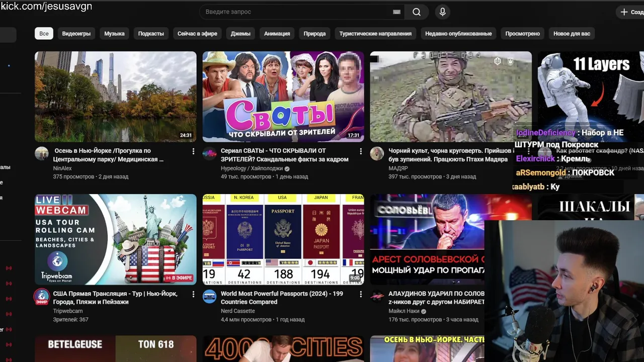644x362 pixels.
Task: Select the Сейчас в эфире filter chip
Action: pyautogui.click(x=197, y=34)
